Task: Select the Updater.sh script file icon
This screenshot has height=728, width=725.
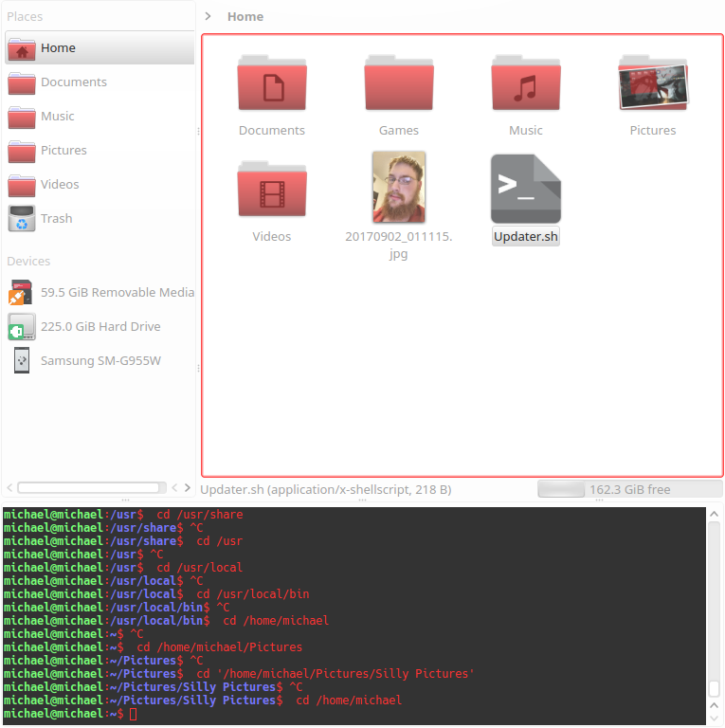Action: 526,189
